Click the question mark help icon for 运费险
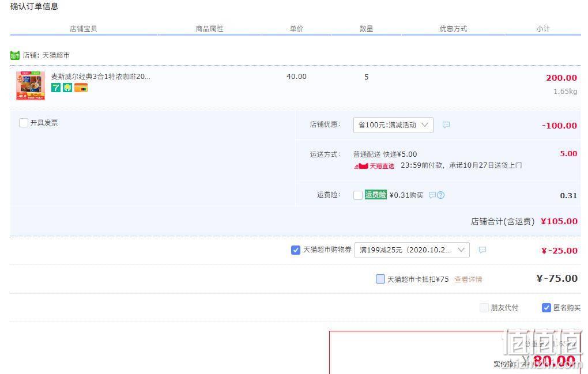Image resolution: width=588 pixels, height=374 pixels. tap(440, 195)
